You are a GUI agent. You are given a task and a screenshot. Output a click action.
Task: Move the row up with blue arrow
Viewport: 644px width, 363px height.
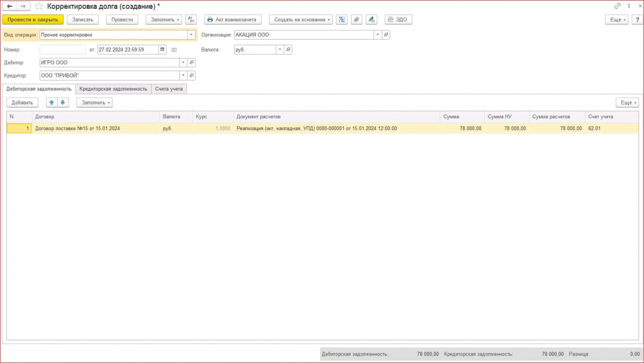tap(52, 103)
